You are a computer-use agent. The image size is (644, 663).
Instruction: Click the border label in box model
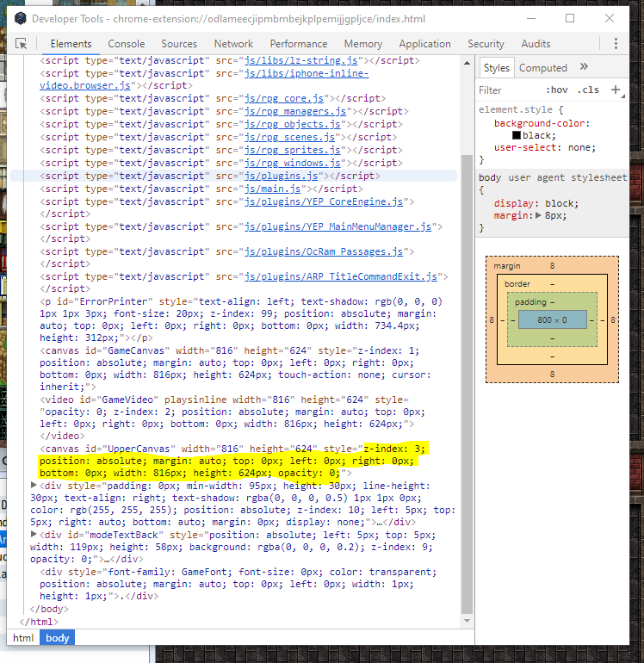pos(517,284)
